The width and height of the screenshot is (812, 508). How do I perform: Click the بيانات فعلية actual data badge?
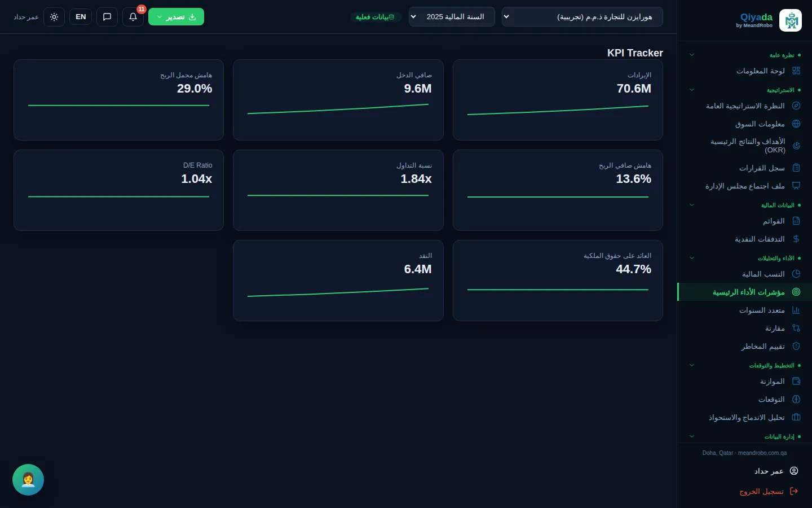[x=376, y=17]
